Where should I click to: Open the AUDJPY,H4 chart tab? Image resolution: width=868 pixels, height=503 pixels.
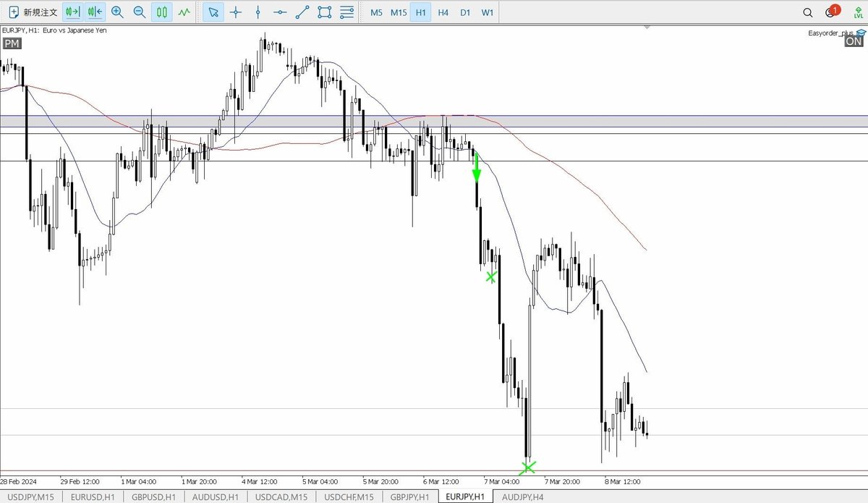[x=523, y=496]
